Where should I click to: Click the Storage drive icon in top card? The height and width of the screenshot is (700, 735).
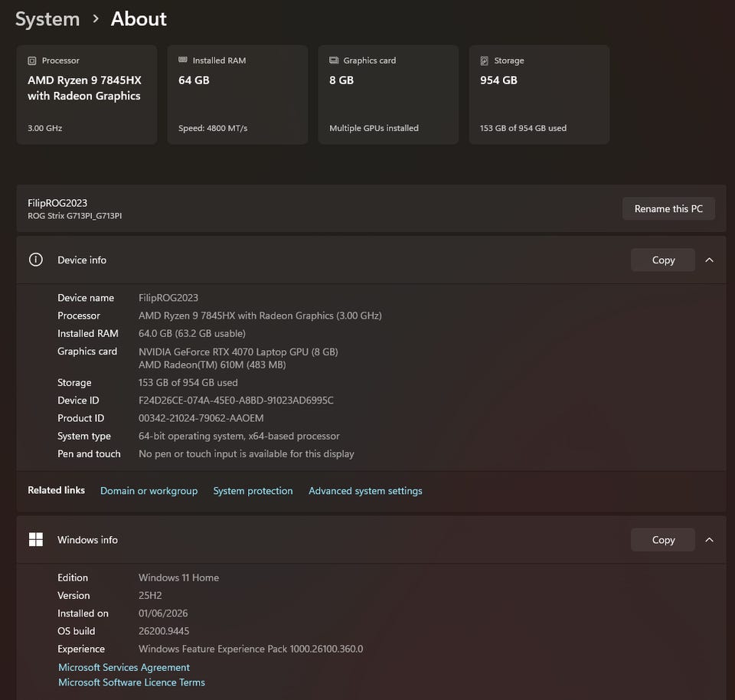484,61
